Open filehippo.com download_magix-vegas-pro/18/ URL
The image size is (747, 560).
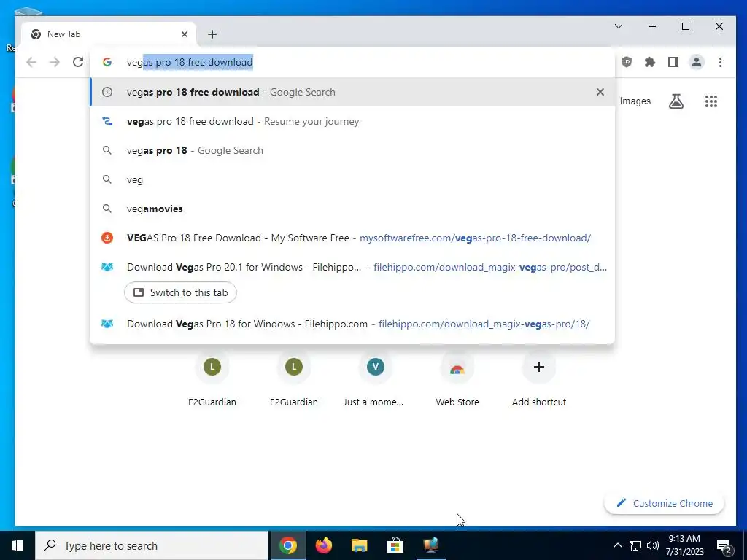pos(484,324)
